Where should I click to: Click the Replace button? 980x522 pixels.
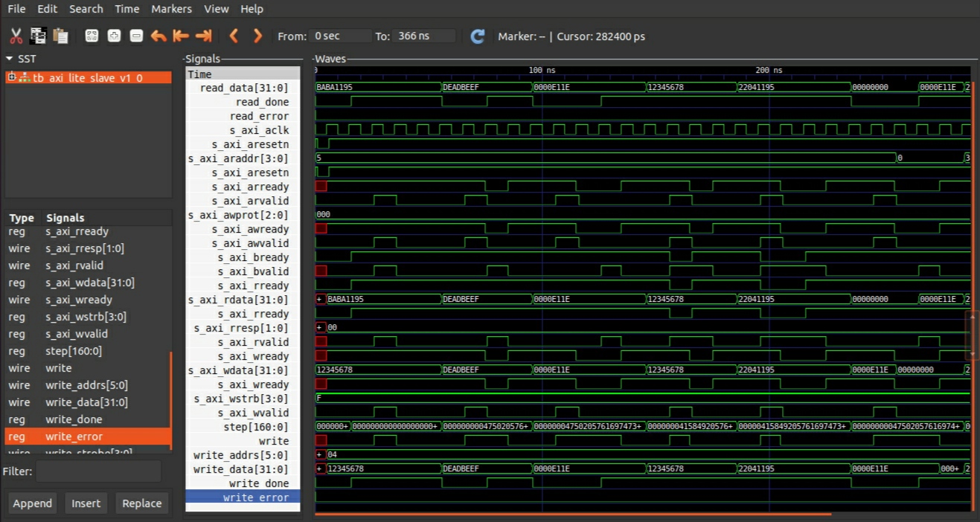(x=141, y=503)
